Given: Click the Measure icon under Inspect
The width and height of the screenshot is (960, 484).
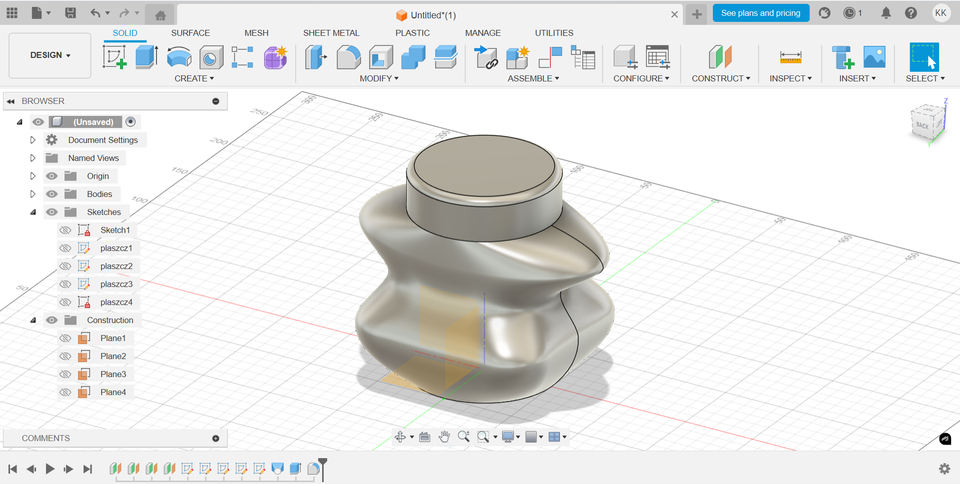Looking at the screenshot, I should click(790, 57).
